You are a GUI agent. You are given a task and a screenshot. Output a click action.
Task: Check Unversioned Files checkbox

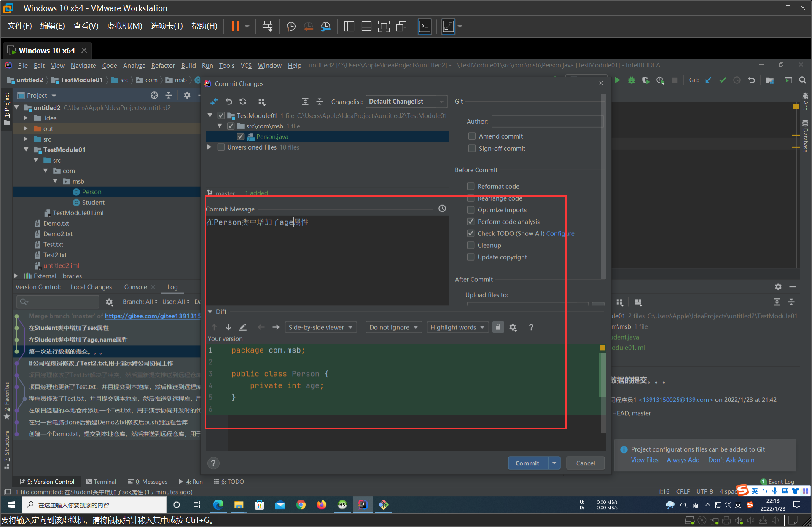click(x=221, y=147)
